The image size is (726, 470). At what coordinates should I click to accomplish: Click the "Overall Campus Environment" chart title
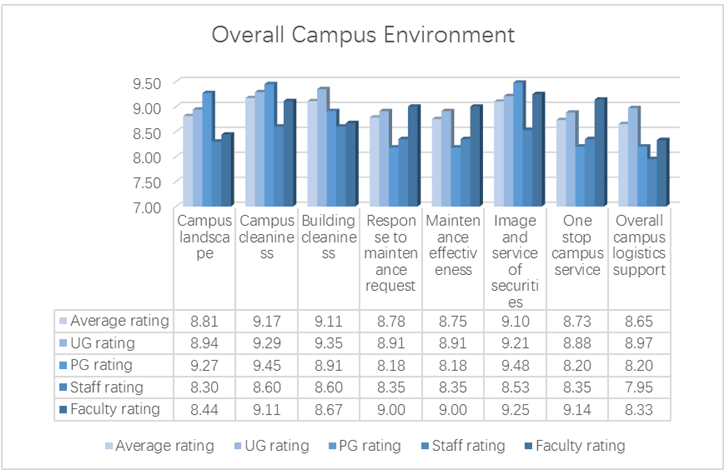362,35
